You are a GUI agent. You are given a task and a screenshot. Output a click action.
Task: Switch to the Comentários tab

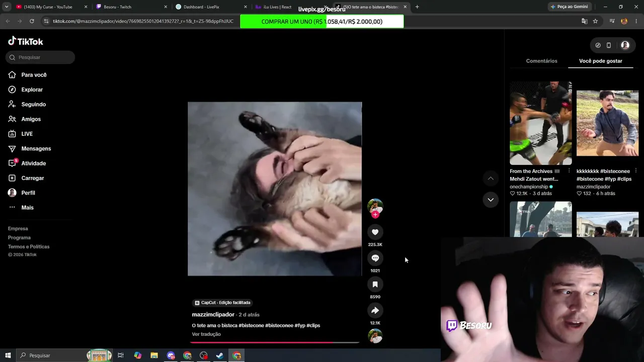541,61
